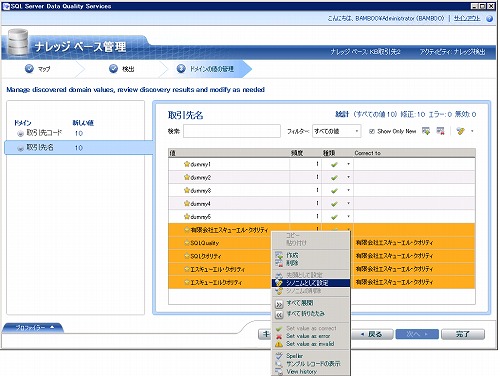Click the ドメイン値の管理 step icon
The image size is (500, 376).
pos(181,69)
